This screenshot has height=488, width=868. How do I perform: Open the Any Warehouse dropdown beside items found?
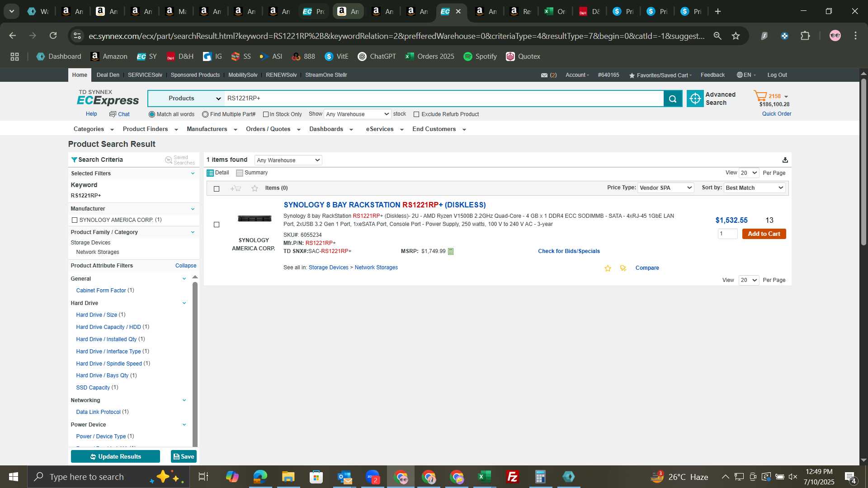pyautogui.click(x=288, y=160)
